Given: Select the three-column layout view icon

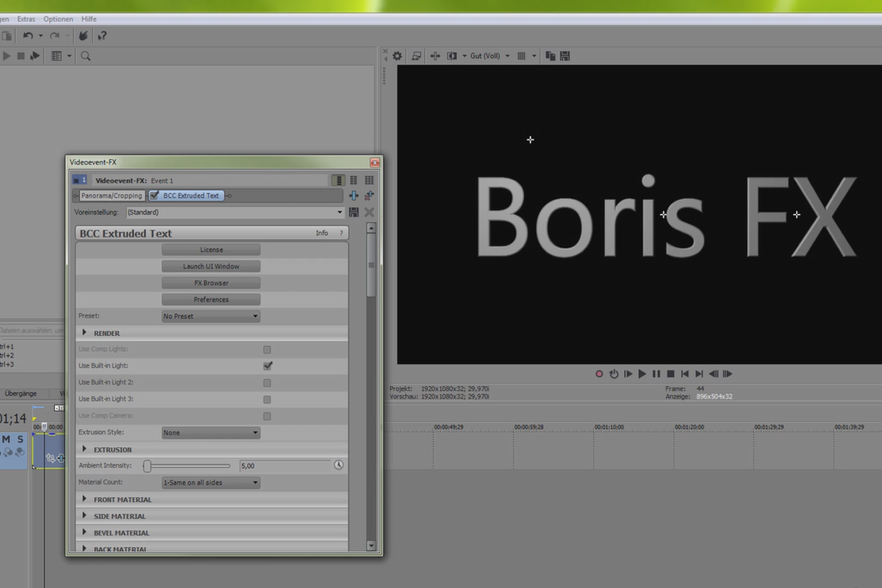Looking at the screenshot, I should click(369, 180).
